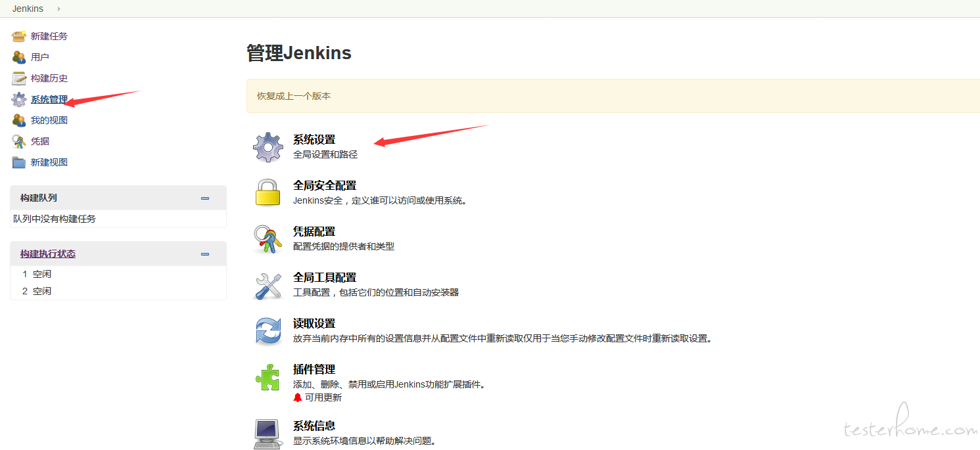Click the 显示系统环境信息以帮助解决问题 description
The height and width of the screenshot is (450, 980).
[x=365, y=441]
